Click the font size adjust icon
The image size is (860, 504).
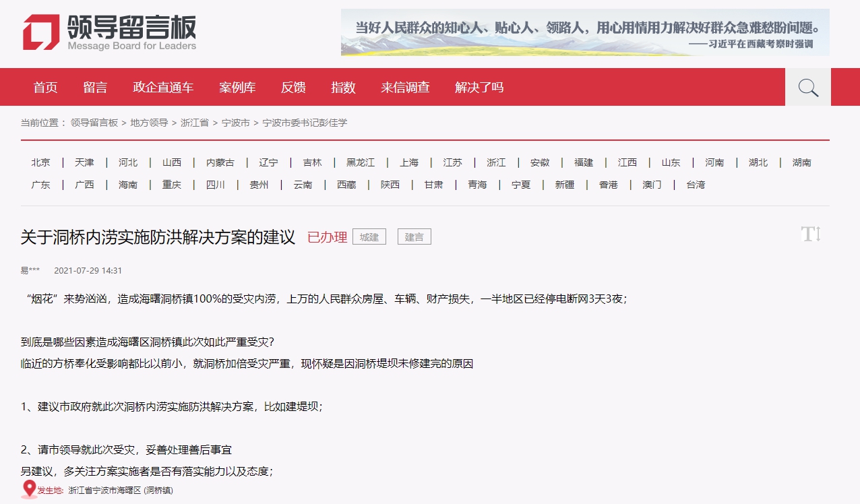pyautogui.click(x=811, y=234)
